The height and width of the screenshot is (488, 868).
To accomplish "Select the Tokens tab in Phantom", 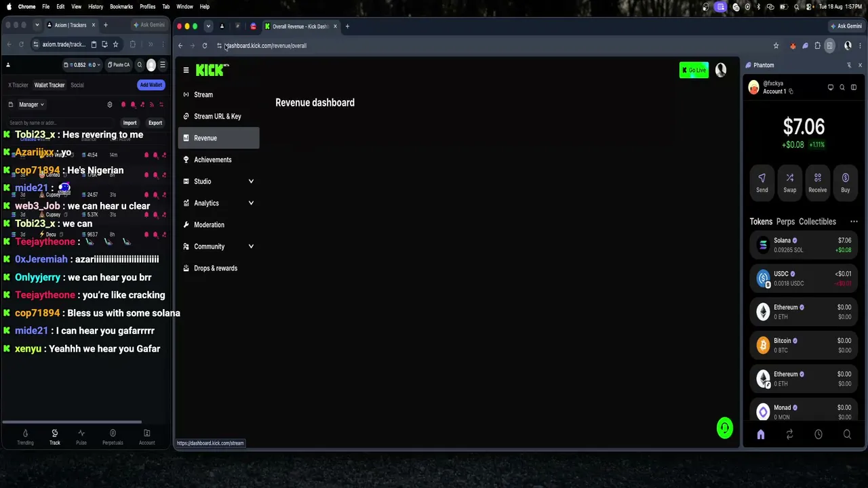I will 761,222.
